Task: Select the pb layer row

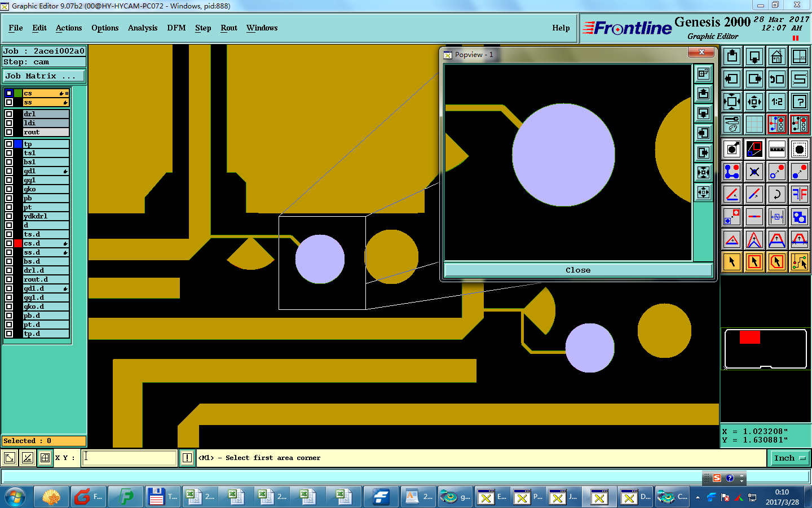Action: tap(46, 198)
